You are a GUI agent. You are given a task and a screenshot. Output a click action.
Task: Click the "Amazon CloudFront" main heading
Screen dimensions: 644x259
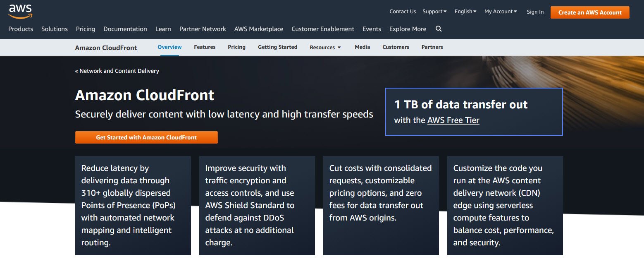point(145,95)
